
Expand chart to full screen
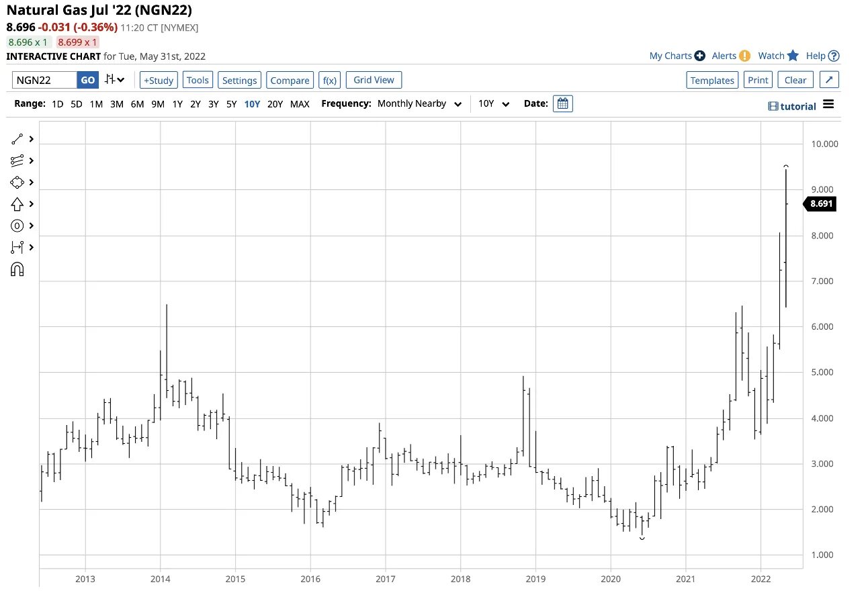829,80
